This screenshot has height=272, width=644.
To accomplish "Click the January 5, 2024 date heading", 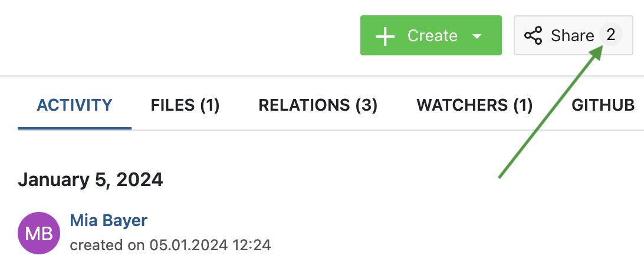I will pyautogui.click(x=90, y=180).
